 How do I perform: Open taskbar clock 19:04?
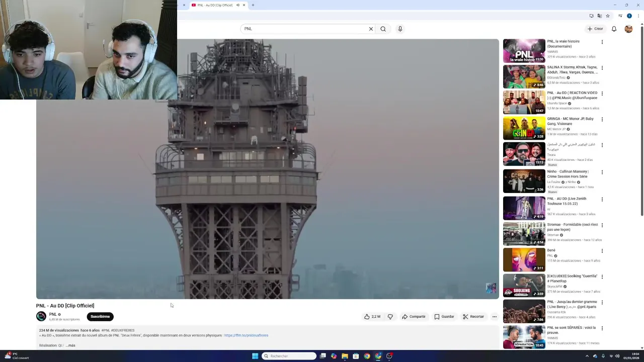pos(631,356)
